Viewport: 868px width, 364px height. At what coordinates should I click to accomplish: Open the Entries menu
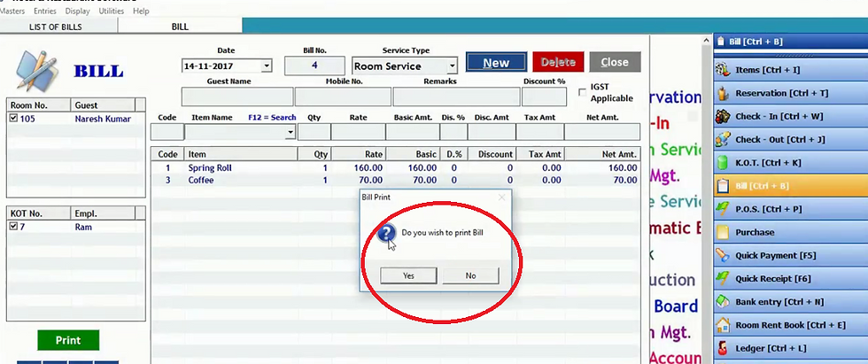(45, 11)
